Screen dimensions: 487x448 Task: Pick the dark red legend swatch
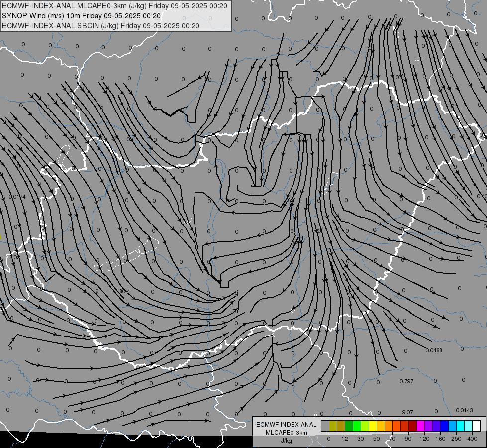pyautogui.click(x=413, y=426)
